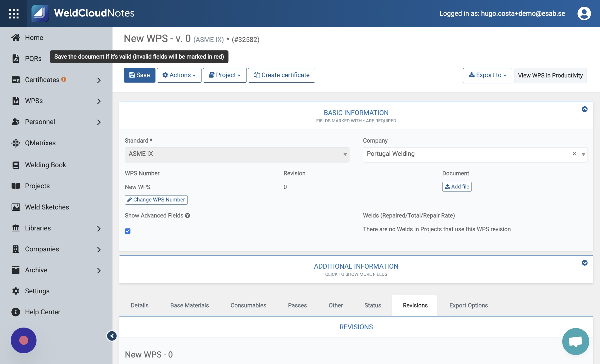Click the Additional Information heading
600x364 pixels.
coord(356,266)
